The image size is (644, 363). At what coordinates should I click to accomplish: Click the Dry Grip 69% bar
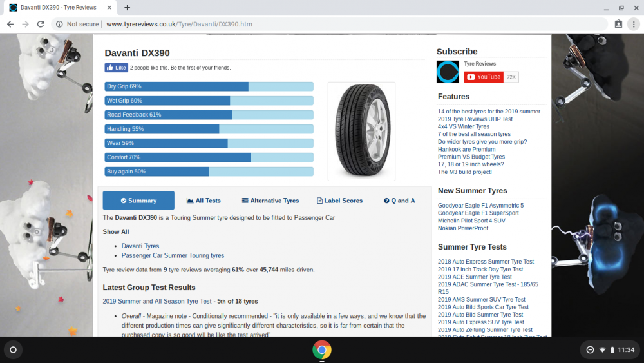tap(209, 86)
